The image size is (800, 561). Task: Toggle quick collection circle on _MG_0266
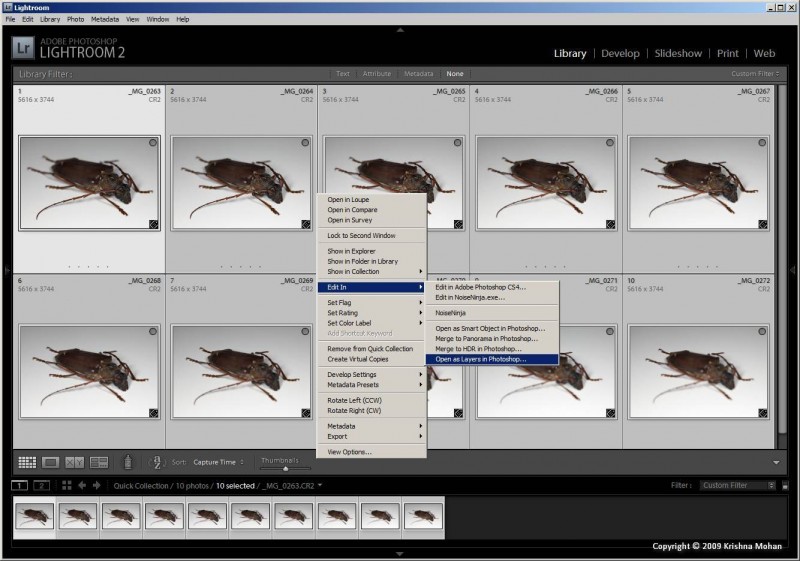pyautogui.click(x=610, y=143)
